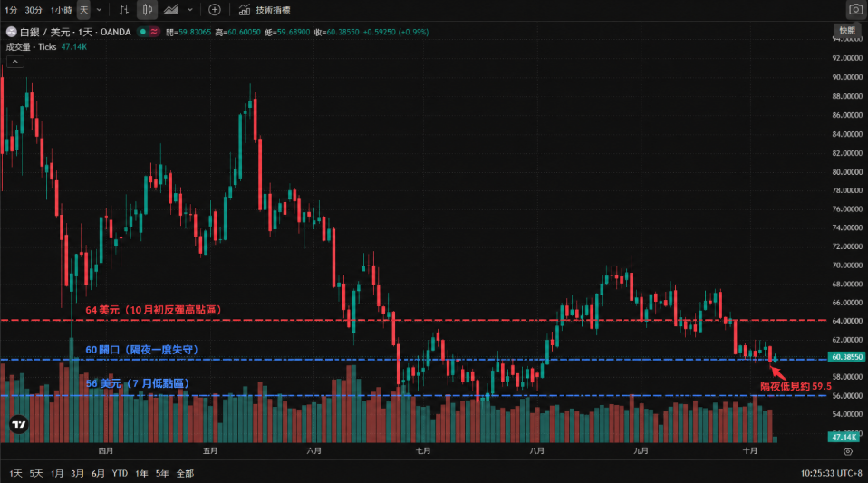Image resolution: width=868 pixels, height=483 pixels.
Task: Select the 天 daily timeframe
Action: click(x=83, y=10)
